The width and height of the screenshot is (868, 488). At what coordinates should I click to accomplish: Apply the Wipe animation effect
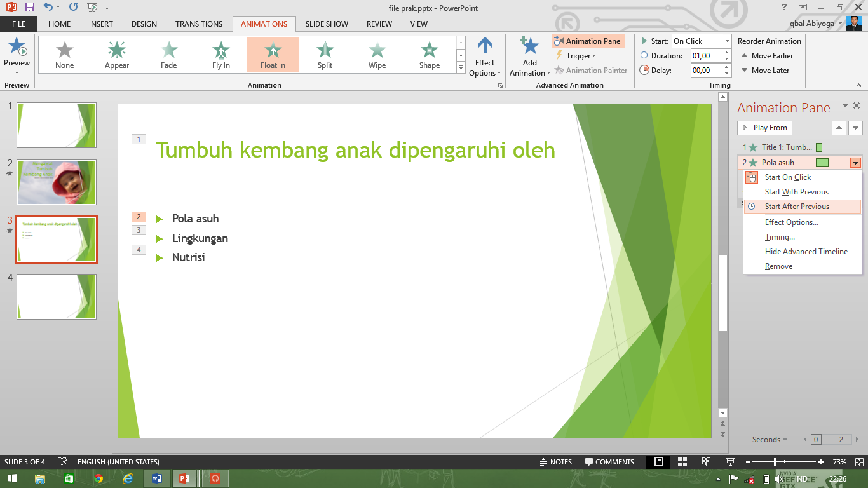coord(377,55)
